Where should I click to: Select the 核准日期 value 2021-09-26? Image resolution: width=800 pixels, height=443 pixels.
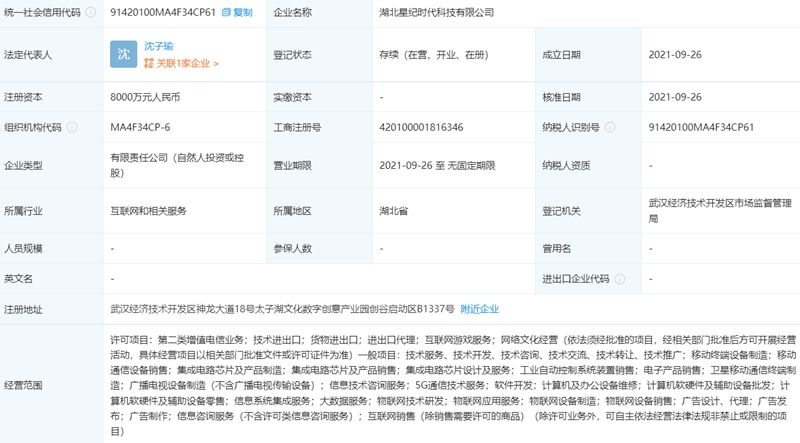tap(675, 97)
